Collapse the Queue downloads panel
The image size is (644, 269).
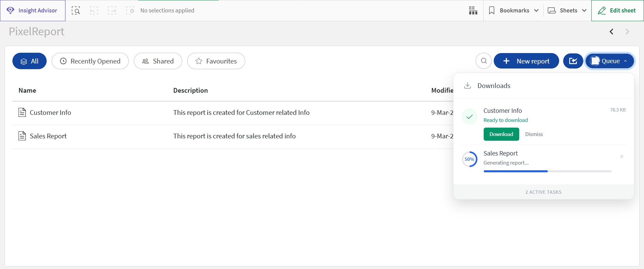coord(609,61)
